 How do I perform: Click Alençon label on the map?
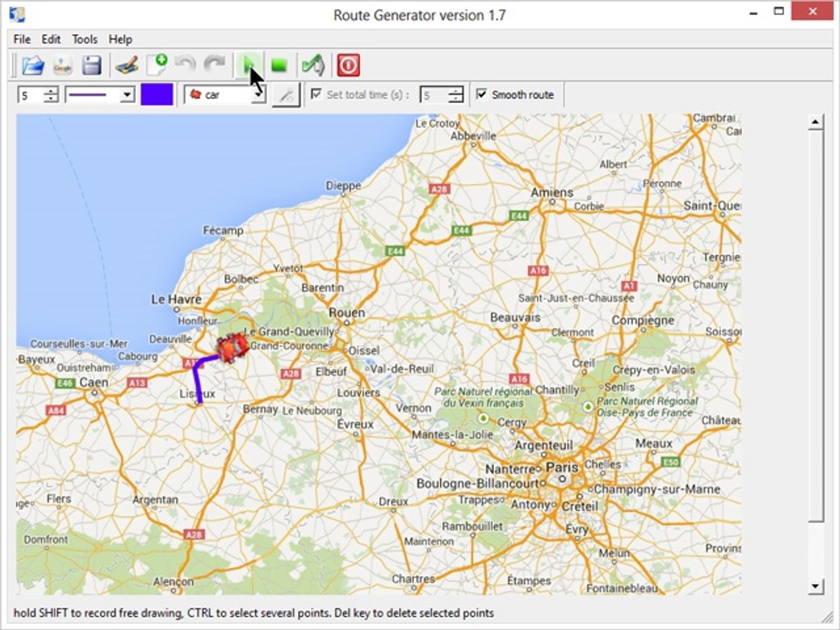coord(173,582)
